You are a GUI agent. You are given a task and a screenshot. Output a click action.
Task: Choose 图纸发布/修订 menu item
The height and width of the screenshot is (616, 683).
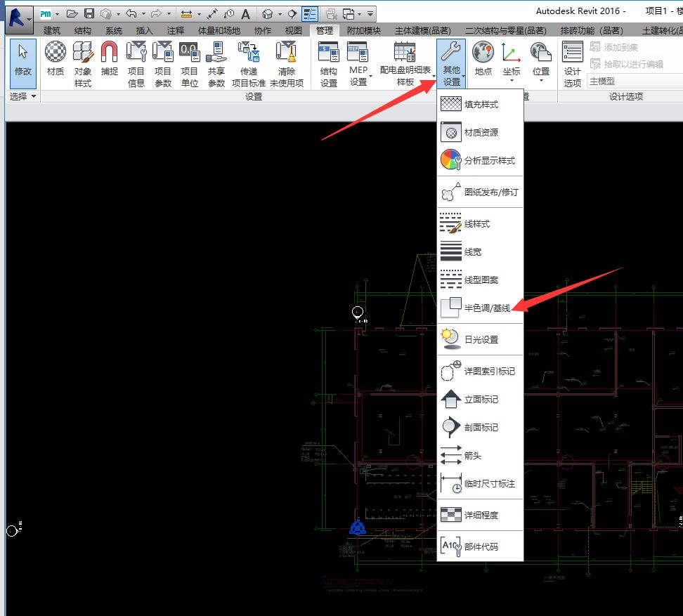(480, 192)
